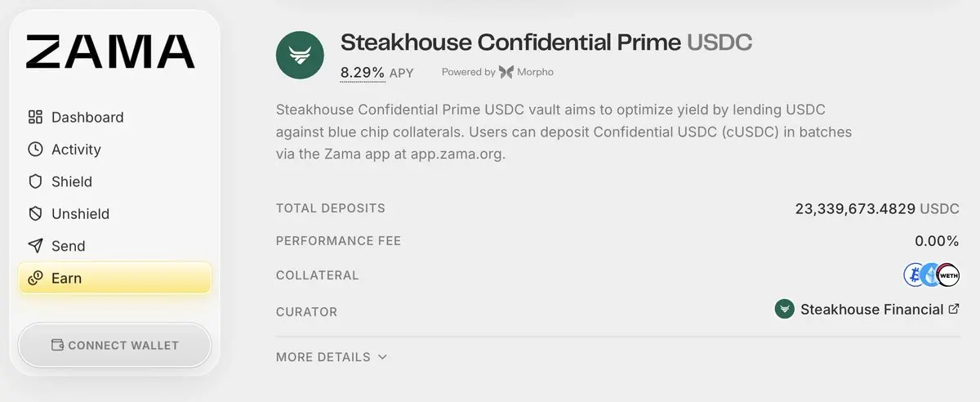Click the underlined 8.29% APY value
This screenshot has width=980, height=402.
point(363,73)
